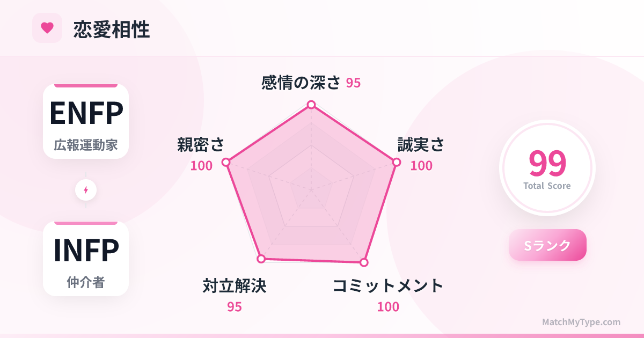Click the コミットメント radar chart point
644x338 pixels.
pyautogui.click(x=364, y=262)
